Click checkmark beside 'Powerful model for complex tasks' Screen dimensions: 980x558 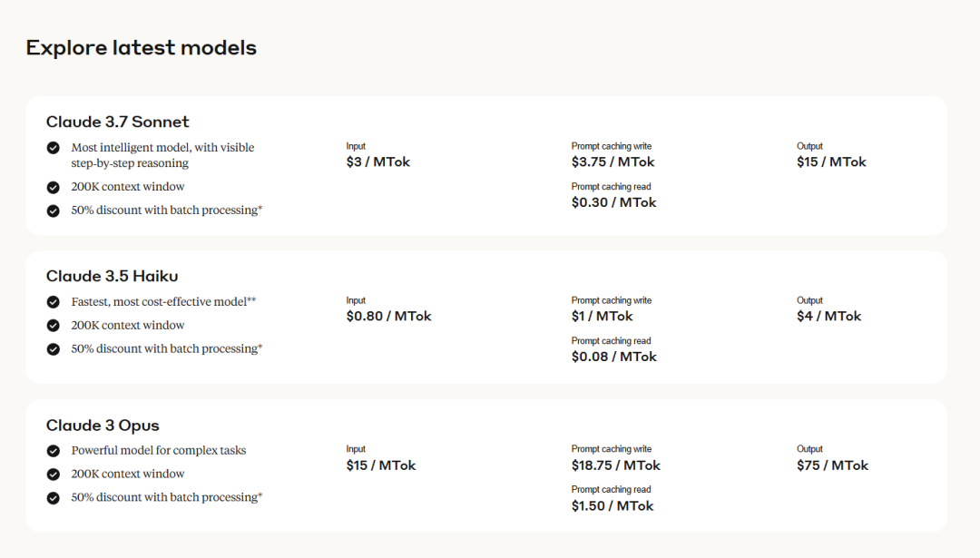[54, 451]
